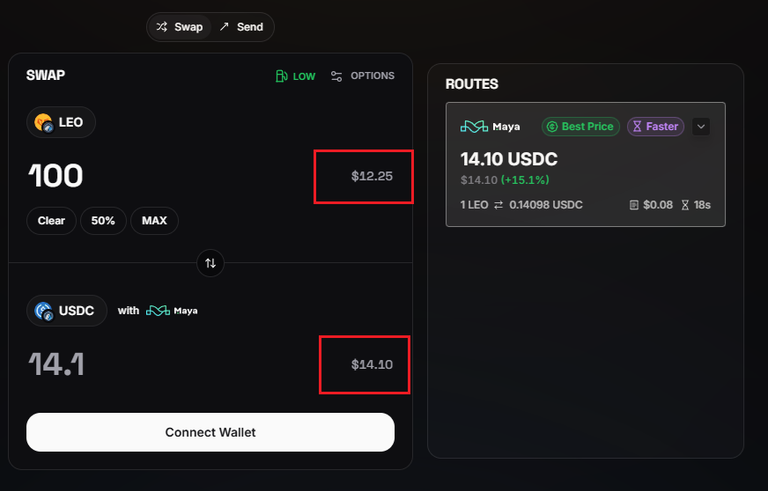Expand the Maya route details chevron
Image resolution: width=768 pixels, height=491 pixels.
pyautogui.click(x=701, y=126)
